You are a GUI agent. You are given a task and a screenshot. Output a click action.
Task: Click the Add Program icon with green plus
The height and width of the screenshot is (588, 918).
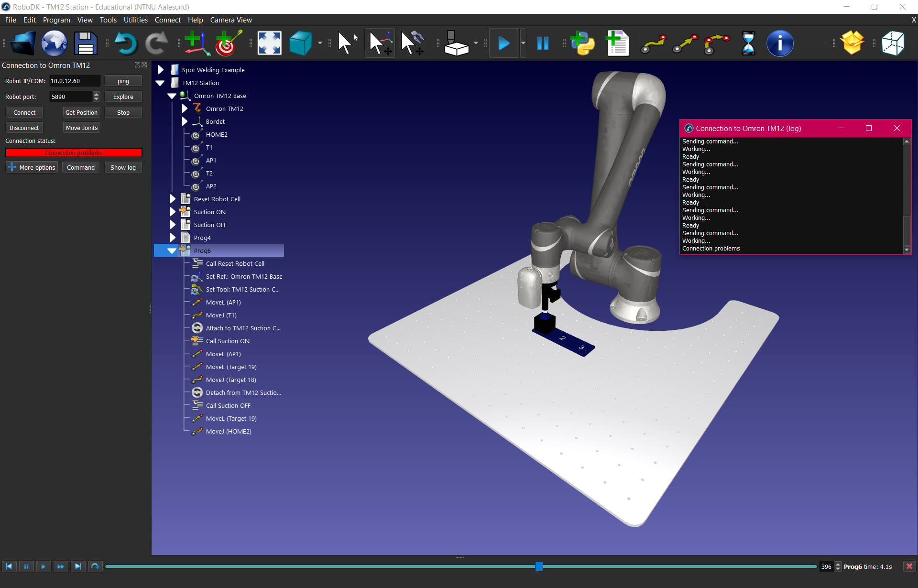coord(617,43)
